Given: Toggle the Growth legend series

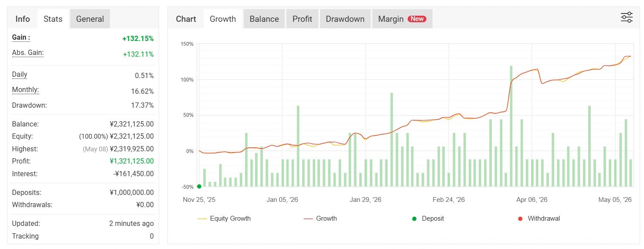Looking at the screenshot, I should coord(320,218).
